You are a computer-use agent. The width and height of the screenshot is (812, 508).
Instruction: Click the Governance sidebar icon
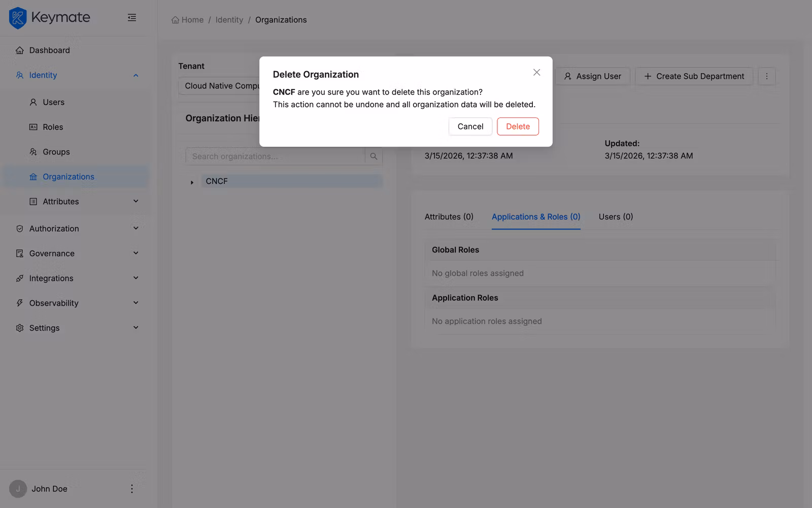(x=19, y=253)
